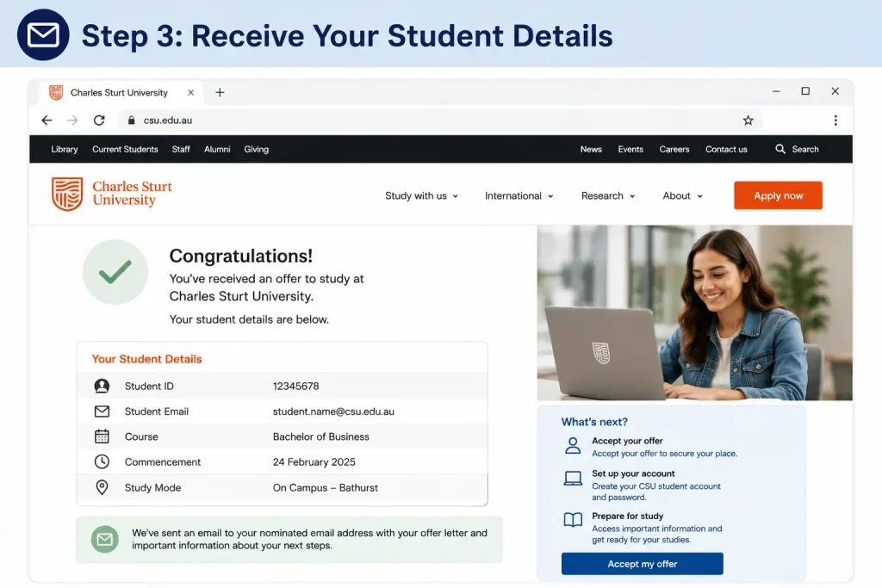
Task: Click the What's next? heading
Action: point(594,422)
